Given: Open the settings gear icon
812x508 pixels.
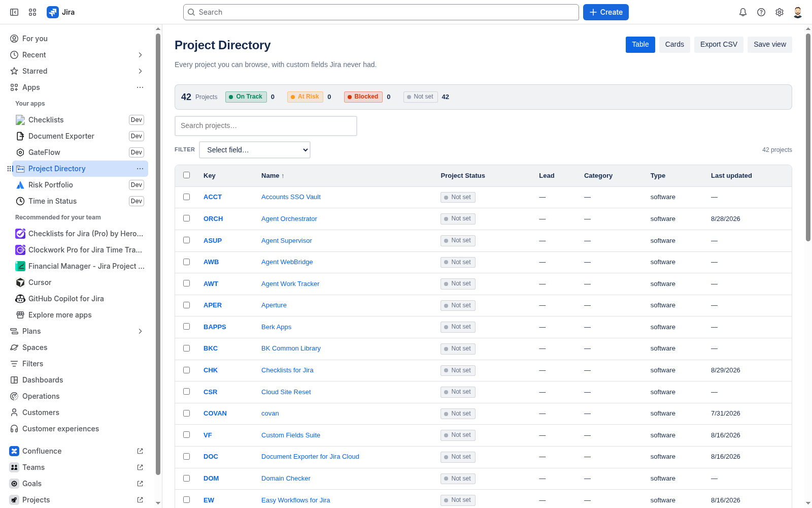Looking at the screenshot, I should pyautogui.click(x=780, y=12).
